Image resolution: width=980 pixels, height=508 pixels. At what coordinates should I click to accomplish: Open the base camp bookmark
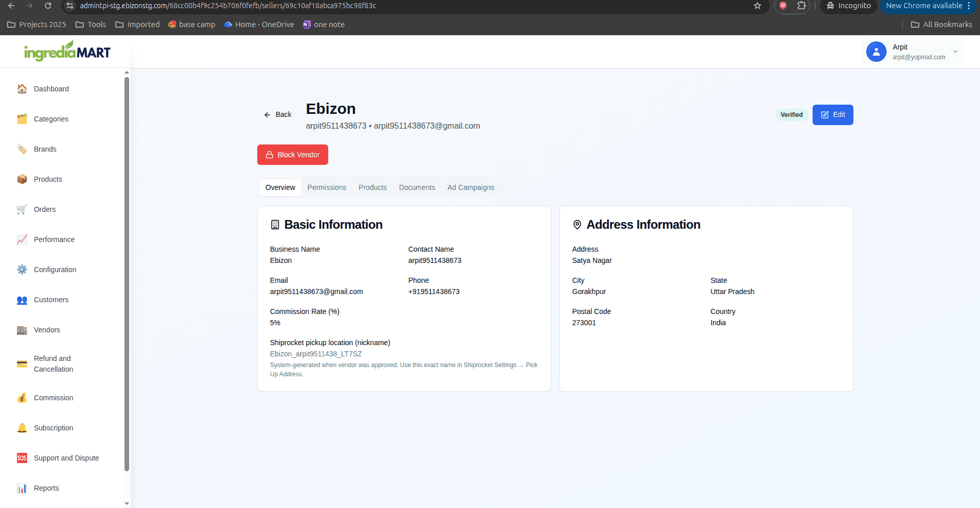pos(192,25)
